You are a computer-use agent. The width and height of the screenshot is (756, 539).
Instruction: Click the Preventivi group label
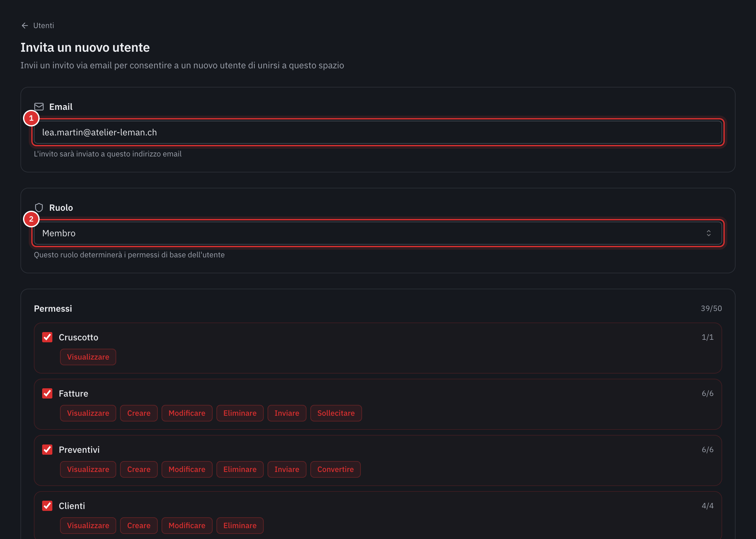[79, 449]
